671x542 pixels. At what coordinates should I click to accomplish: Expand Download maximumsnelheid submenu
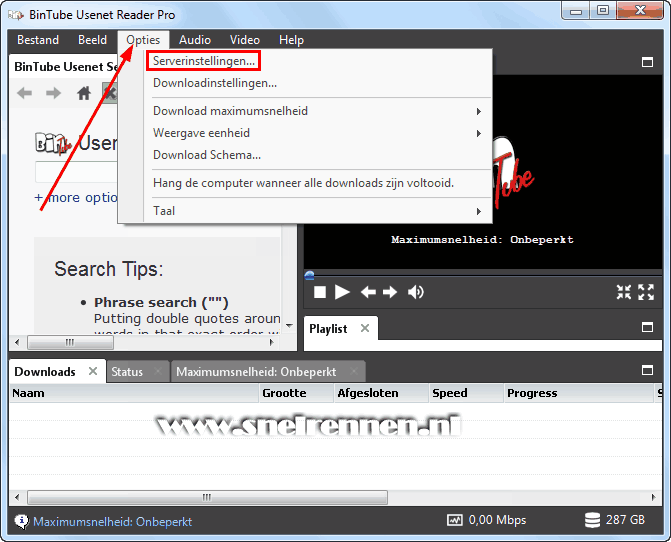[x=318, y=111]
